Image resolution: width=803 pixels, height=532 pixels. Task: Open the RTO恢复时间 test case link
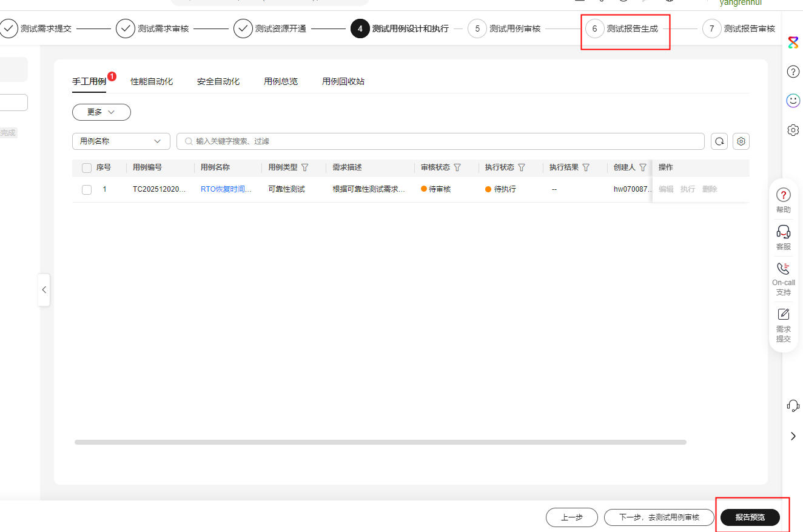pos(226,189)
